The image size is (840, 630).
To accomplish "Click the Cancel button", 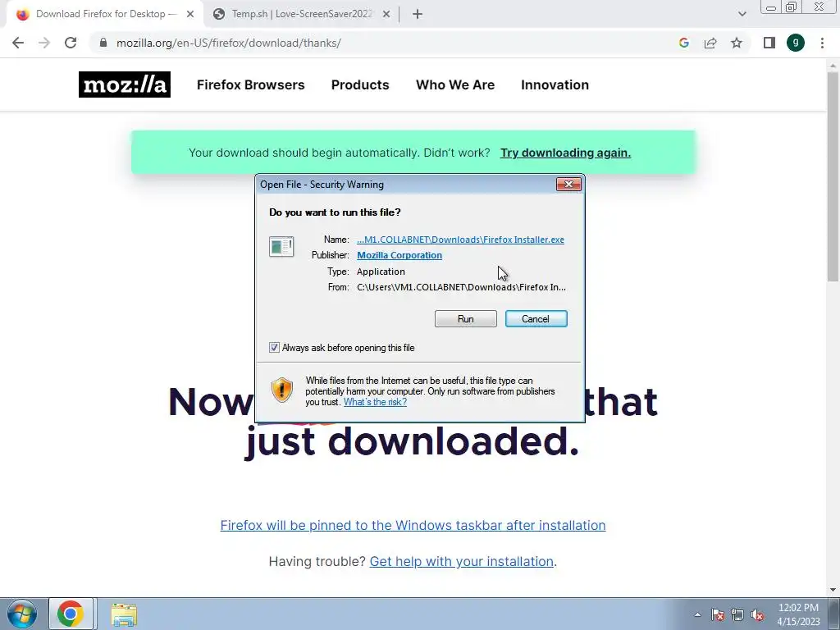I will 536,319.
